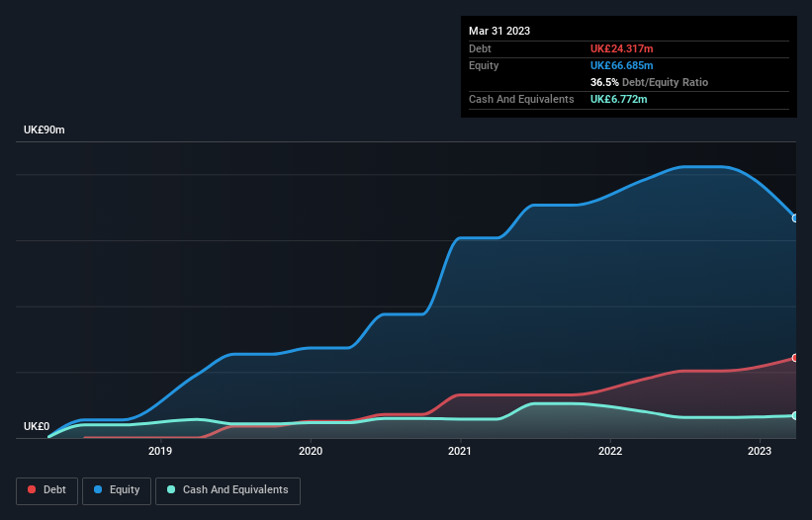This screenshot has height=520, width=812.
Task: Click the red Debt endpoint marker
Action: (795, 358)
